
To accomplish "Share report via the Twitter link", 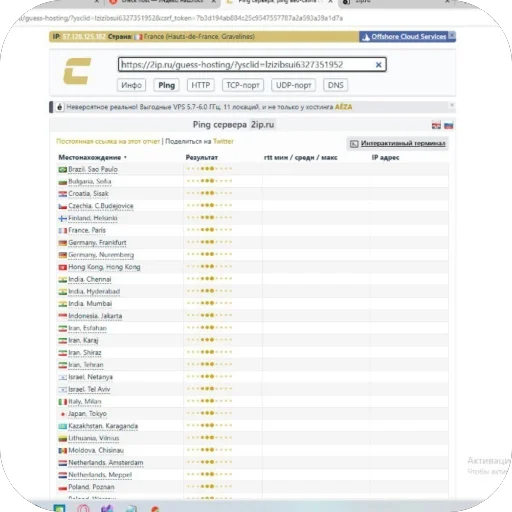I will [x=223, y=141].
